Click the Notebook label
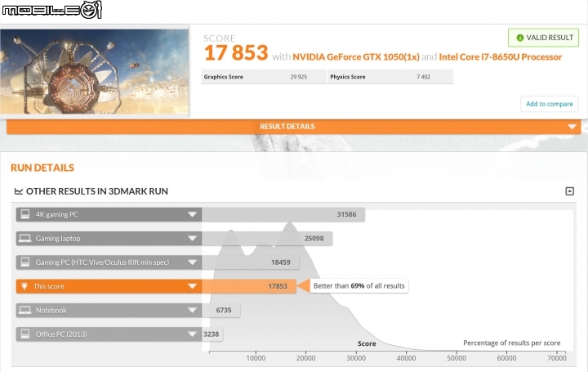588x372 pixels. (x=51, y=311)
